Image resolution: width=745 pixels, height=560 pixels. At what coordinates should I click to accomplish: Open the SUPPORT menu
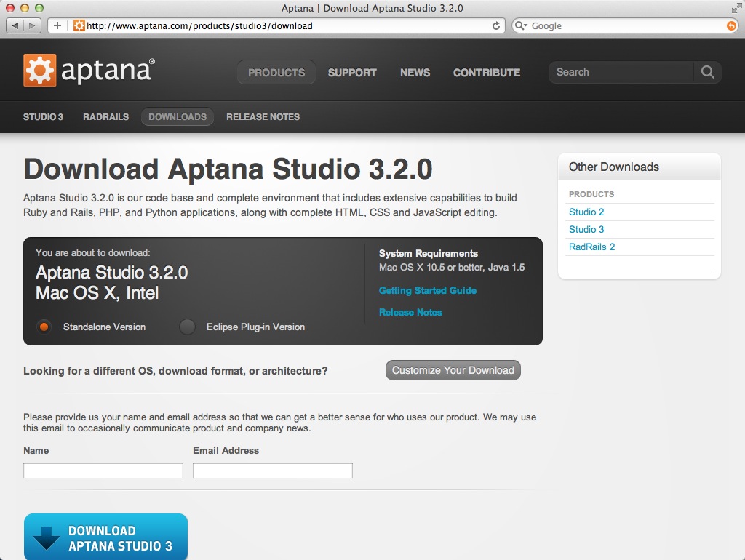tap(352, 73)
